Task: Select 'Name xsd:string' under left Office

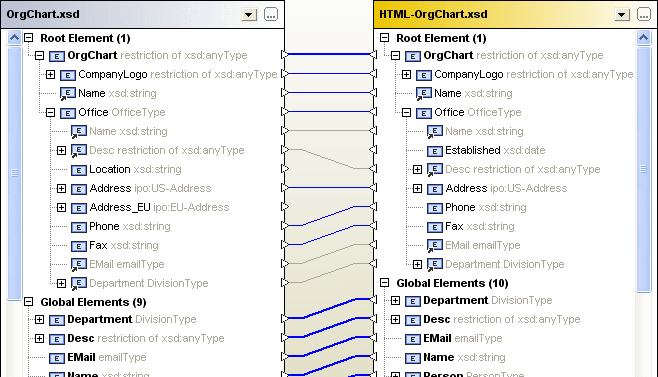Action: 128,131
